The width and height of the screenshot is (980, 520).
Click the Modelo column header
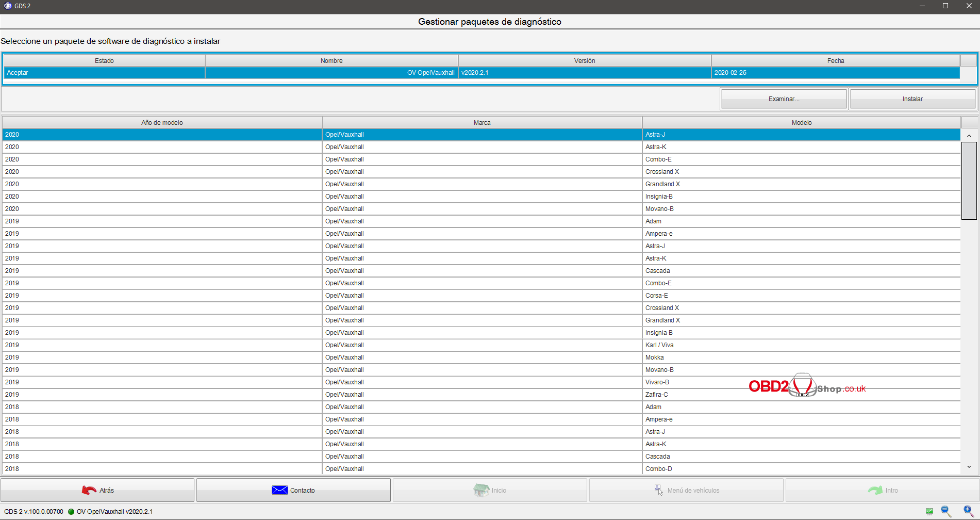(801, 123)
